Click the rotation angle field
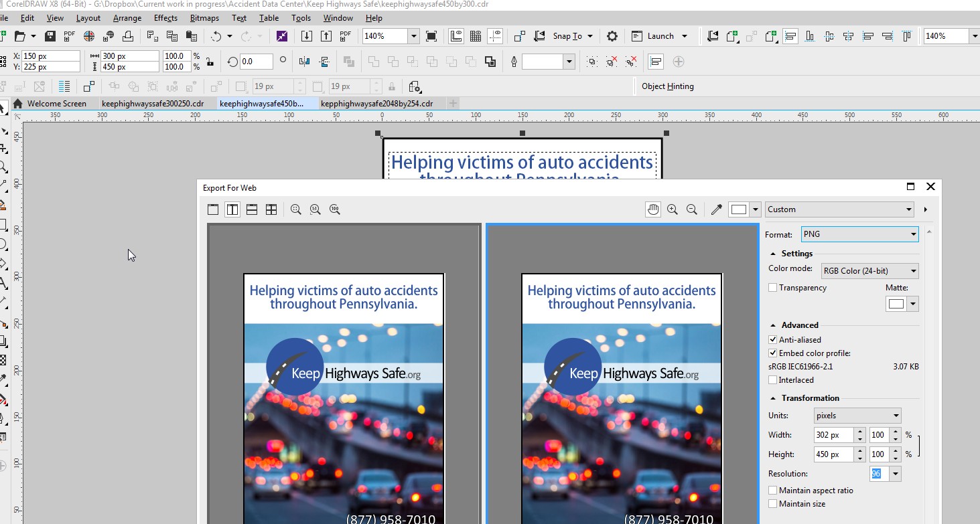Image resolution: width=980 pixels, height=524 pixels. (x=257, y=62)
